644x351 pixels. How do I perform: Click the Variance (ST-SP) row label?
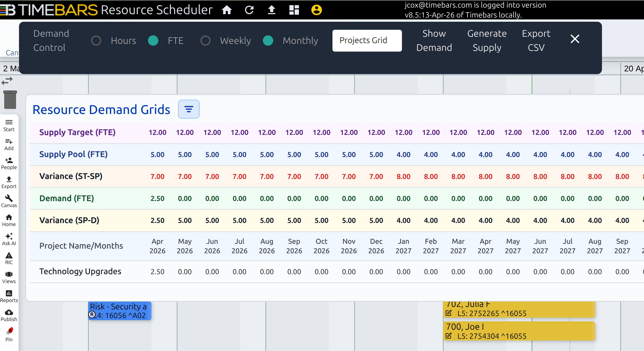[x=71, y=176]
